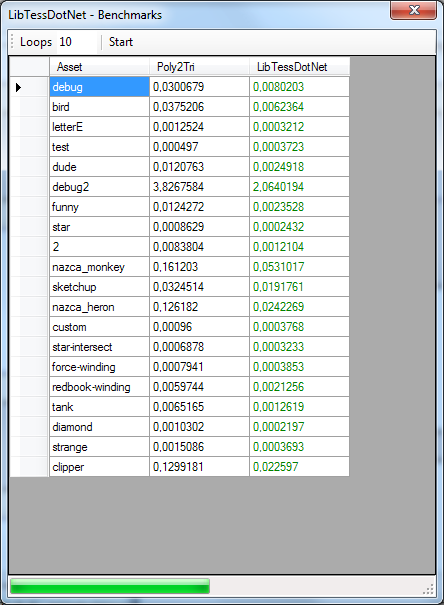Click the Poly2Tri value for star-intersect

coord(199,346)
